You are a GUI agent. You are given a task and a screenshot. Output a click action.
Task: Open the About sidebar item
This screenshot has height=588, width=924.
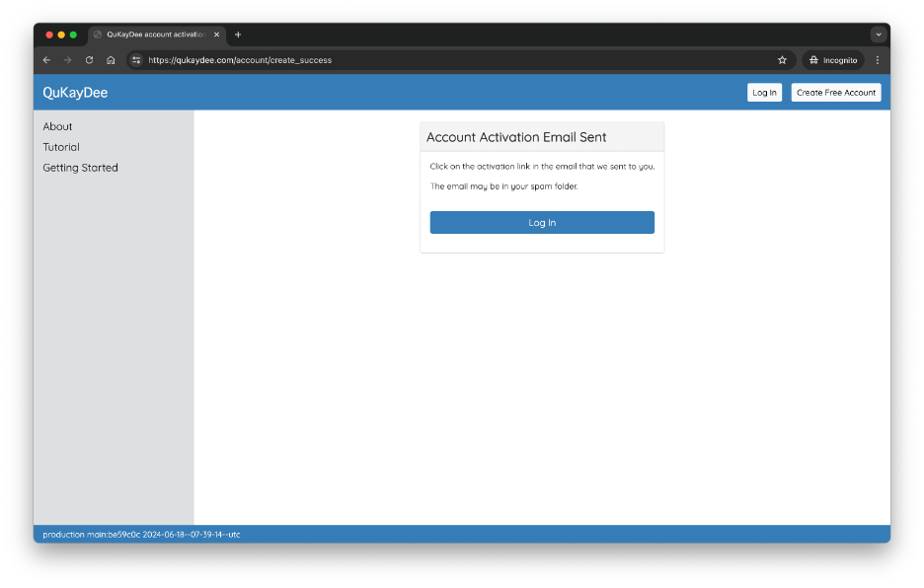(x=57, y=126)
